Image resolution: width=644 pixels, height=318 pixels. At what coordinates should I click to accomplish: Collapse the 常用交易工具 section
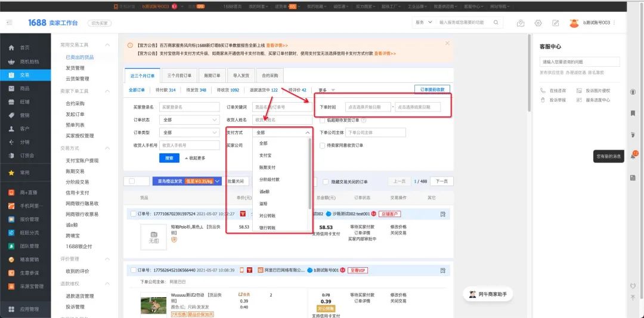pos(107,45)
